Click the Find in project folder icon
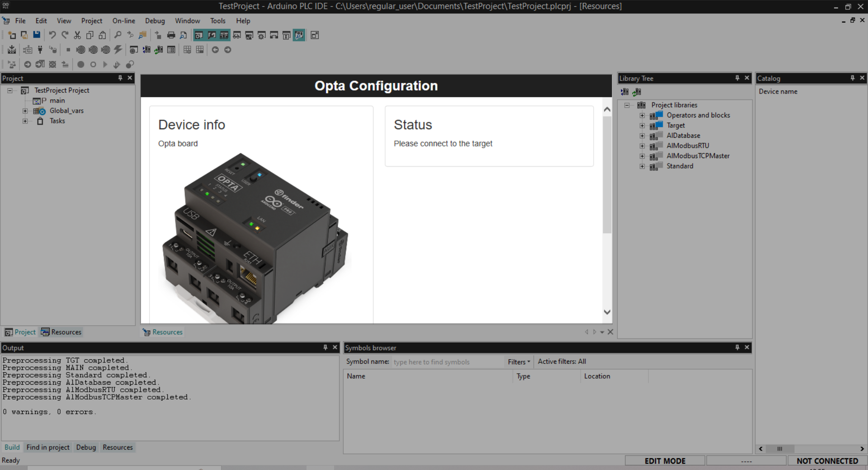 pyautogui.click(x=143, y=35)
